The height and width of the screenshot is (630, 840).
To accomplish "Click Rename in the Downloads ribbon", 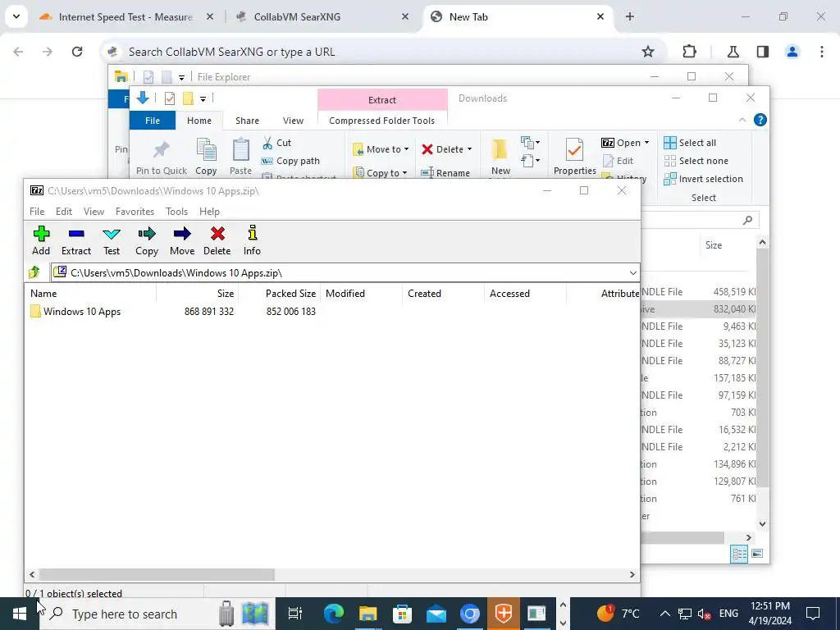I will click(445, 173).
